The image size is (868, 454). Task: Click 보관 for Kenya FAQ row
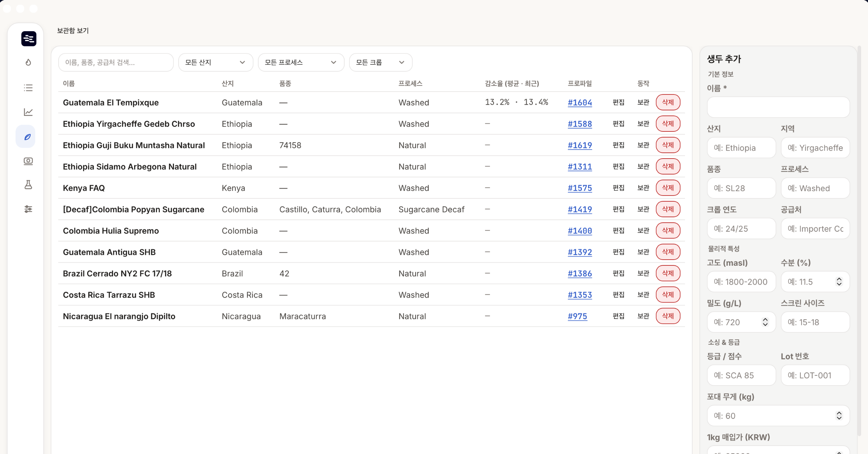click(x=643, y=188)
